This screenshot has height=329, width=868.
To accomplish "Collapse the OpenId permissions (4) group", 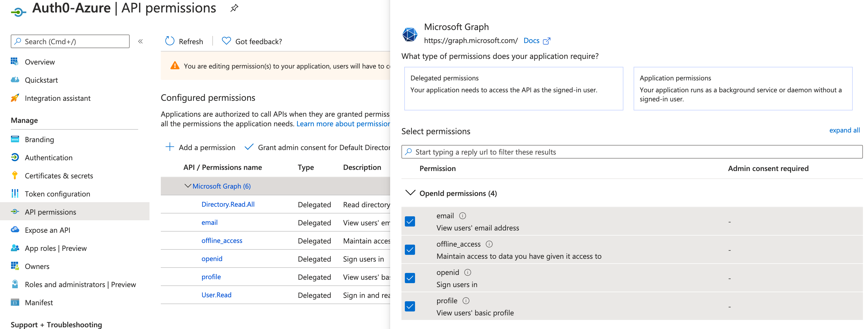I will tap(411, 193).
